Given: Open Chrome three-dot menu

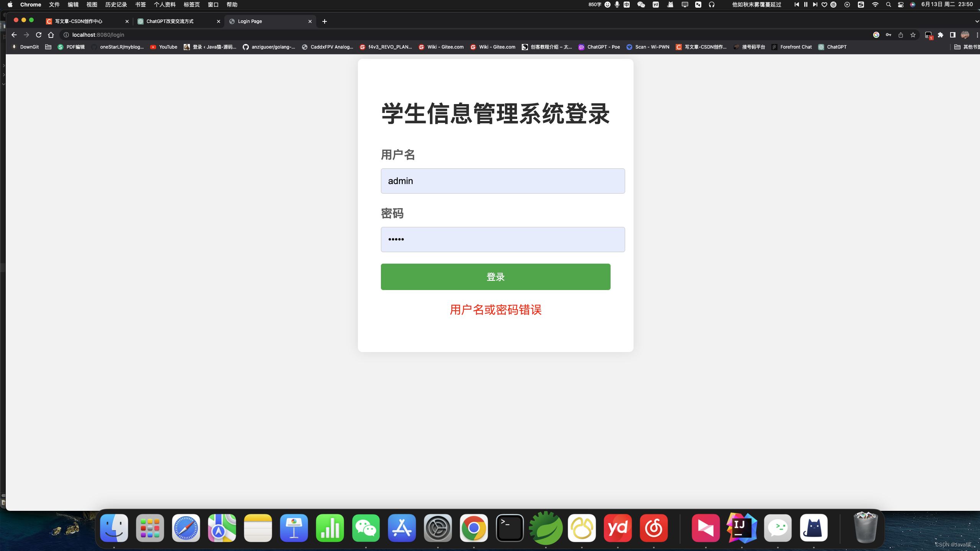Looking at the screenshot, I should 977,35.
